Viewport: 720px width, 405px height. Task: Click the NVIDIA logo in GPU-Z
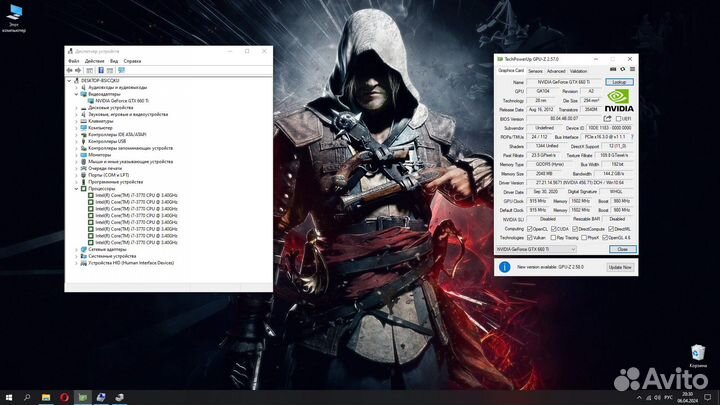click(x=619, y=101)
